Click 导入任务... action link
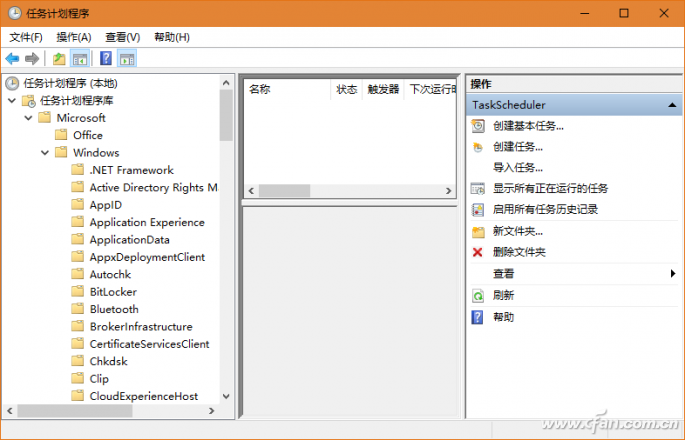The width and height of the screenshot is (685, 440). (x=518, y=168)
